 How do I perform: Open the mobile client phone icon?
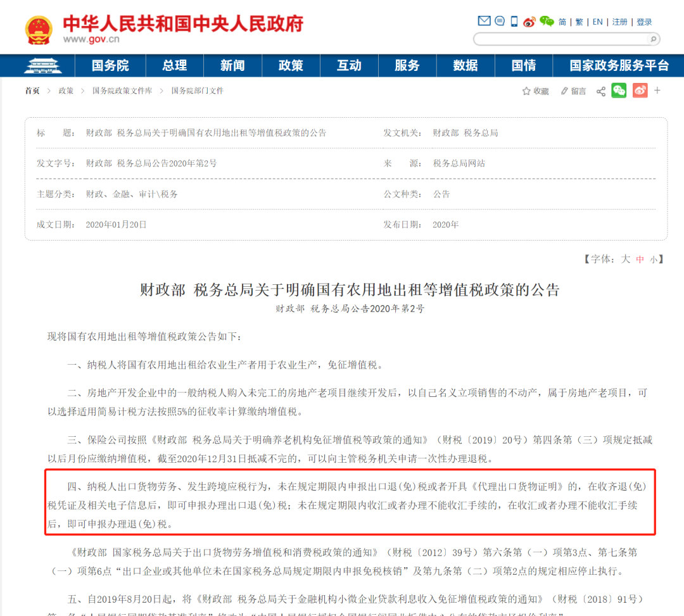[513, 20]
